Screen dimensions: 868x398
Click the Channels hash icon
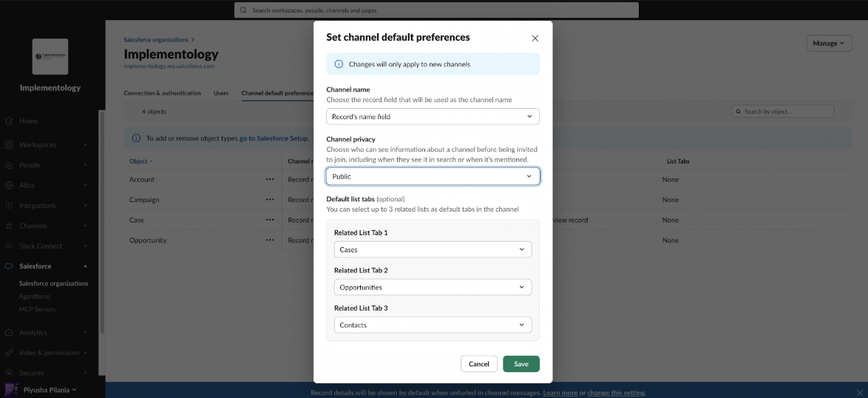click(x=9, y=226)
